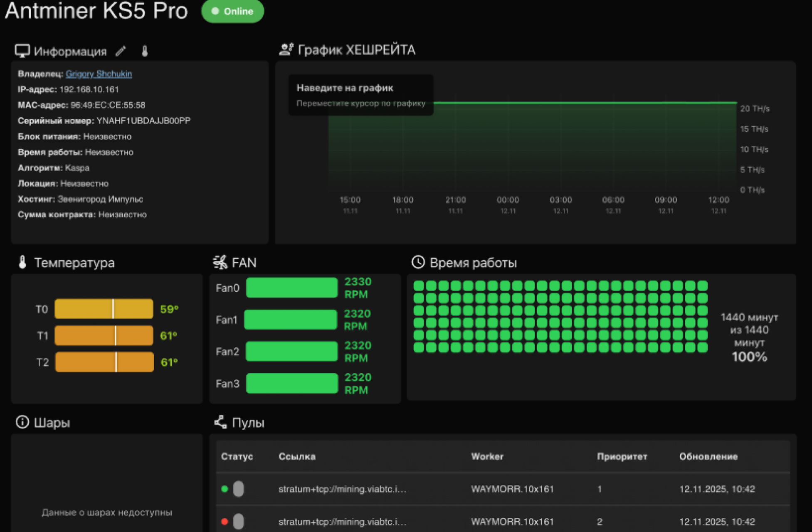Click the thermometer icon beside Температура

click(22, 262)
